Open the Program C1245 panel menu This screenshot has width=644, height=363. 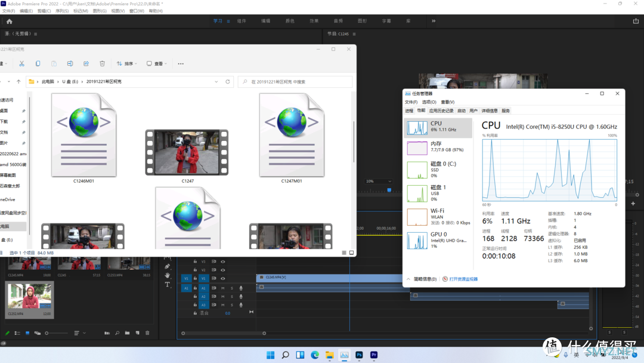(x=354, y=34)
